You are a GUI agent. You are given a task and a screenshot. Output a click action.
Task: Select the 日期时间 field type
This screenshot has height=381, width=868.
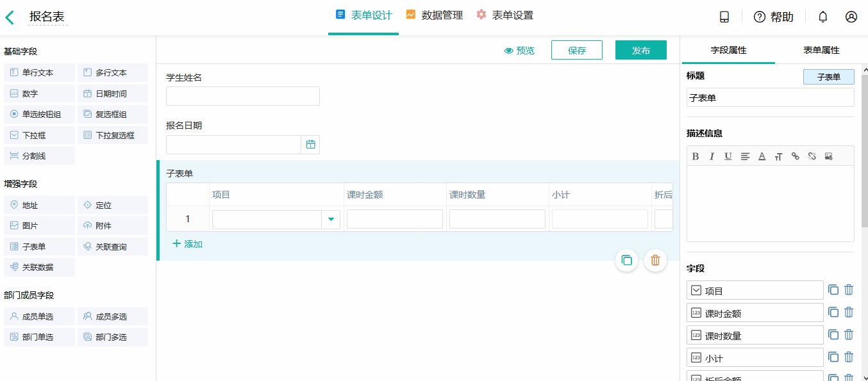coord(113,93)
